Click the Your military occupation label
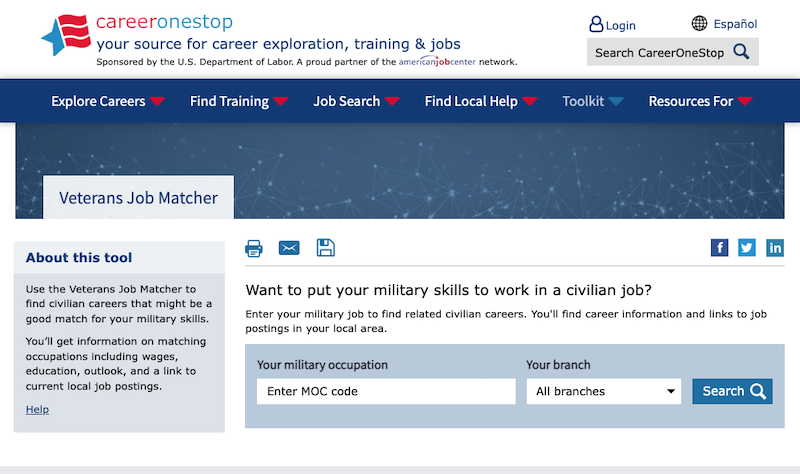Image resolution: width=800 pixels, height=474 pixels. pyautogui.click(x=322, y=365)
